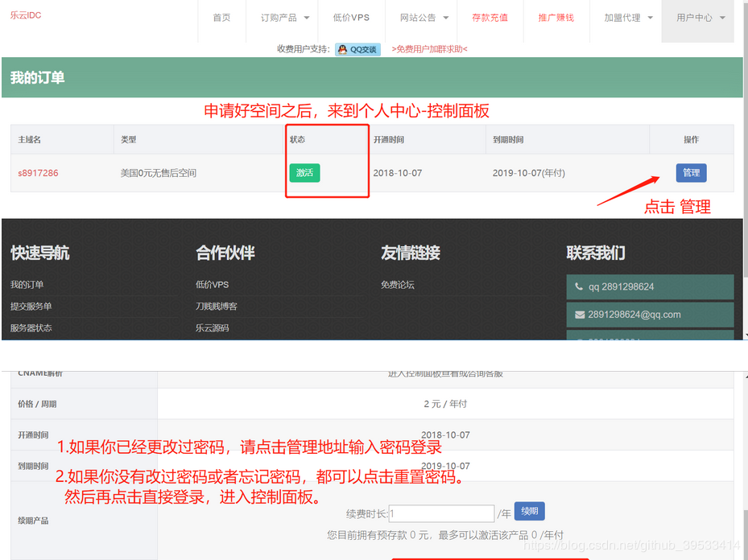Click the 到期时间 column header
Viewport: 748px width, 560px height.
pos(507,140)
